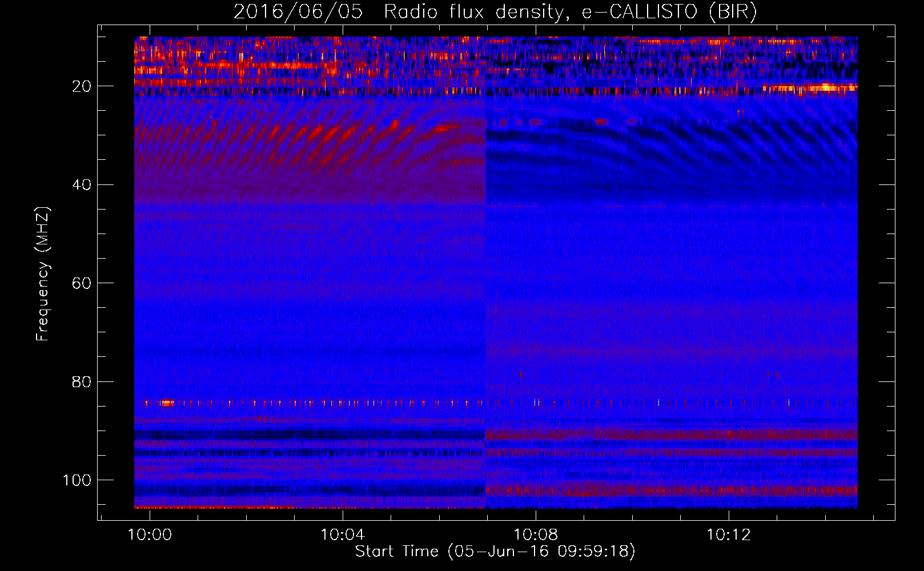The image size is (924, 571).
Task: Click the '10:08' time tick label
Action: pos(536,535)
